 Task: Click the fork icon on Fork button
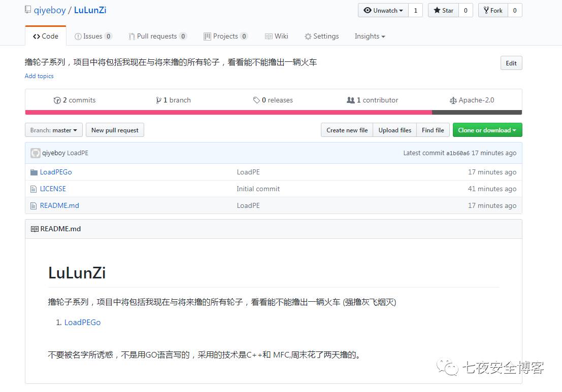click(x=486, y=10)
